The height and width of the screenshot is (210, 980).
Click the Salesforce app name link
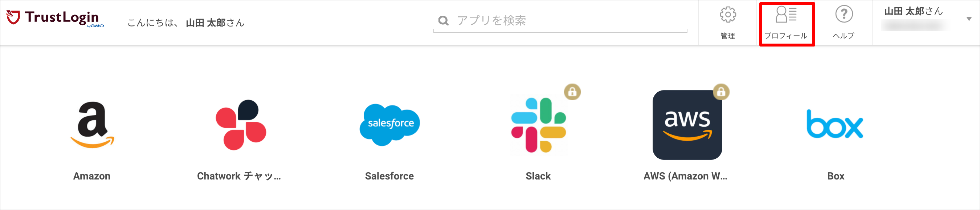(x=389, y=176)
